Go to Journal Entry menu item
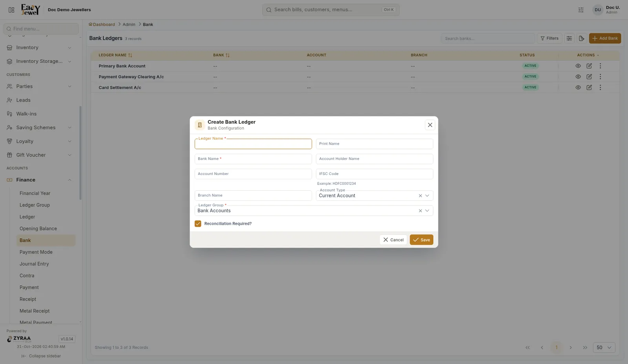 tap(46, 264)
